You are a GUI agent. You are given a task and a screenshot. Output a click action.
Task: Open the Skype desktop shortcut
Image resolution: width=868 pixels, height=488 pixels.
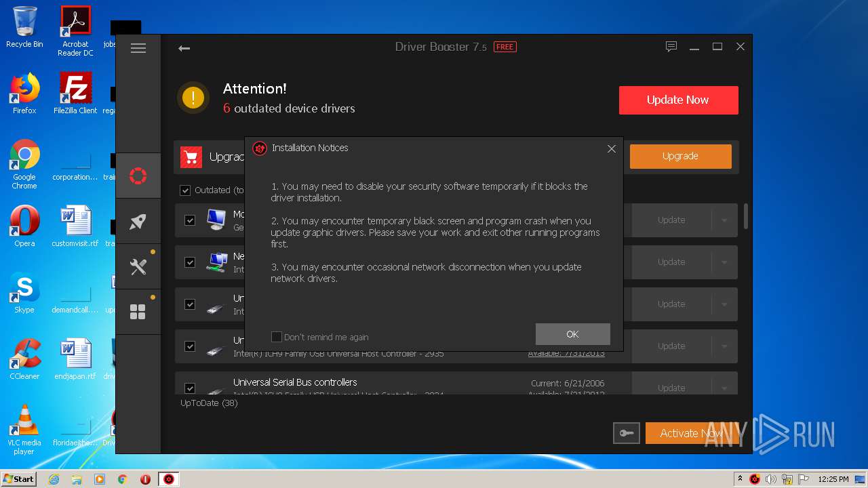pos(24,293)
